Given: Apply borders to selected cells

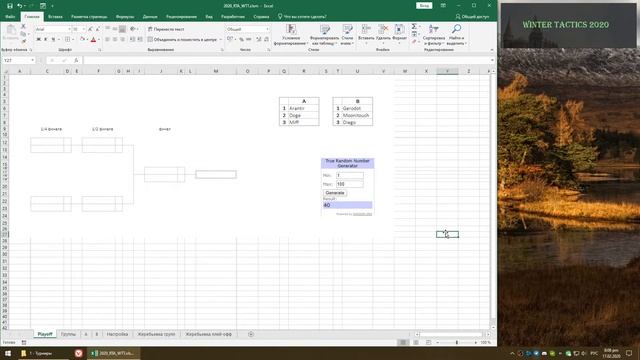Looking at the screenshot, I should 67,40.
